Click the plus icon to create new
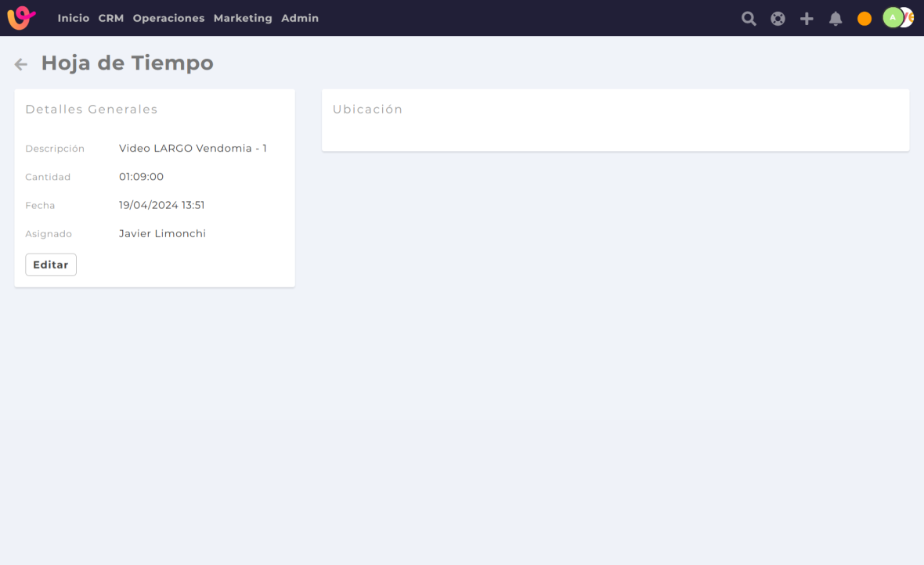Image resolution: width=924 pixels, height=565 pixels. pos(807,19)
